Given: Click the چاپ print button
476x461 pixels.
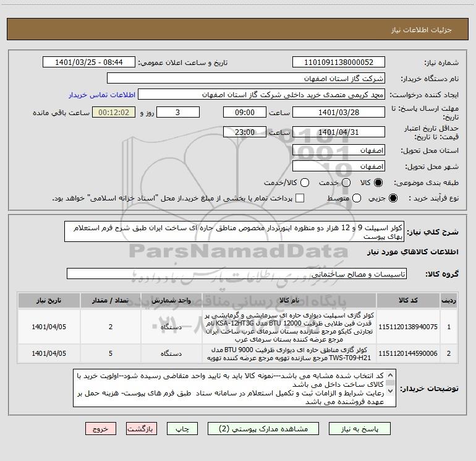Looking at the screenshot, I should click(182, 428).
